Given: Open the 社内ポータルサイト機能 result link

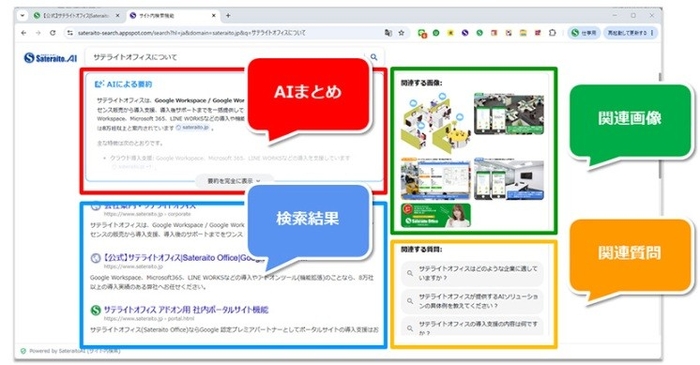Looking at the screenshot, I should (x=186, y=310).
